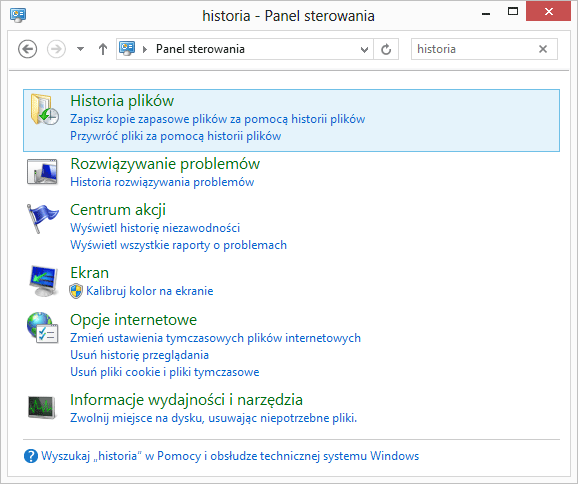This screenshot has height=484, width=578.
Task: Click the Rozwiązywanie problemów computer icon
Action: [x=42, y=172]
